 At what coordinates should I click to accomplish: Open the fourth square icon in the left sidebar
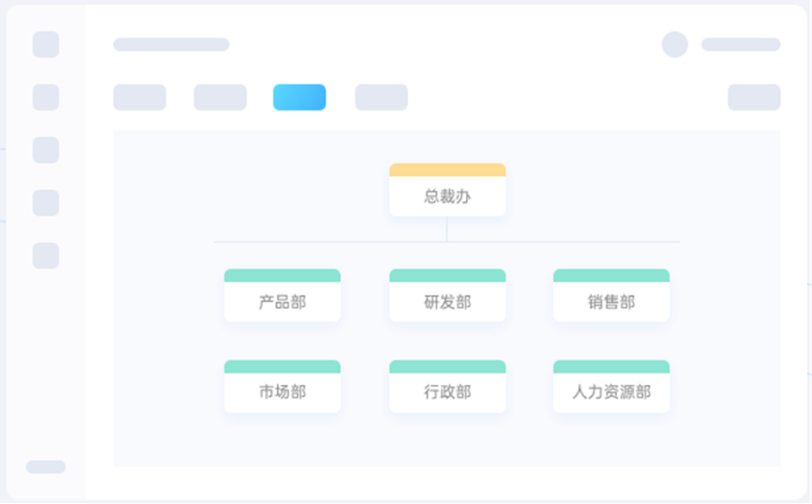pyautogui.click(x=46, y=203)
